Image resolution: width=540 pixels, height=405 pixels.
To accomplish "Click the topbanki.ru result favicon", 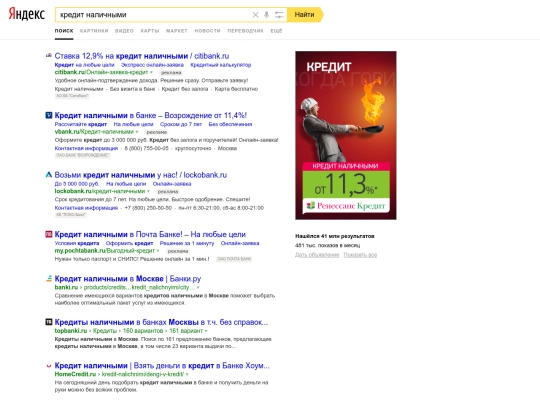I will [49, 322].
